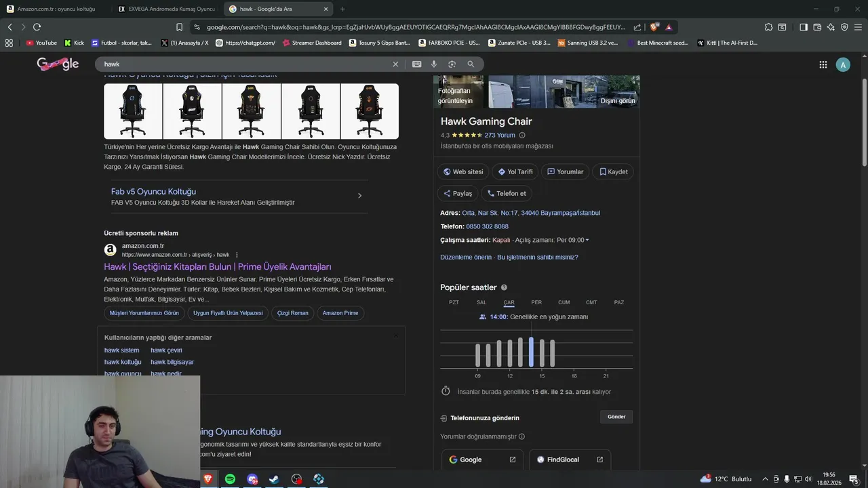Submit search with magnifying glass icon
Viewport: 868px width, 488px height.
coord(471,64)
